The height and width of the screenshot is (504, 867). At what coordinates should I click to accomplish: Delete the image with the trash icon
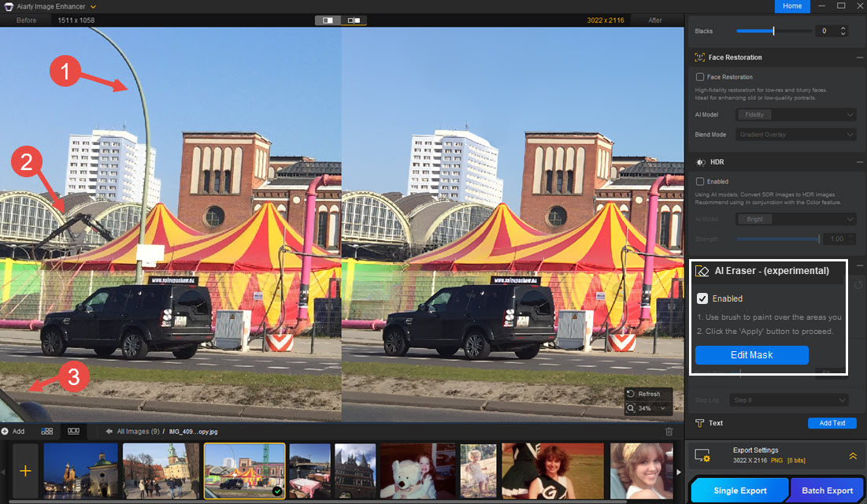669,432
